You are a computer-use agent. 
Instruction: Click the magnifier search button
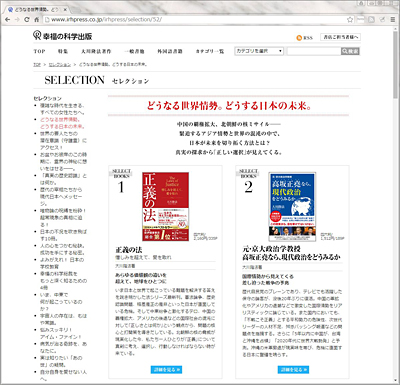[350, 51]
